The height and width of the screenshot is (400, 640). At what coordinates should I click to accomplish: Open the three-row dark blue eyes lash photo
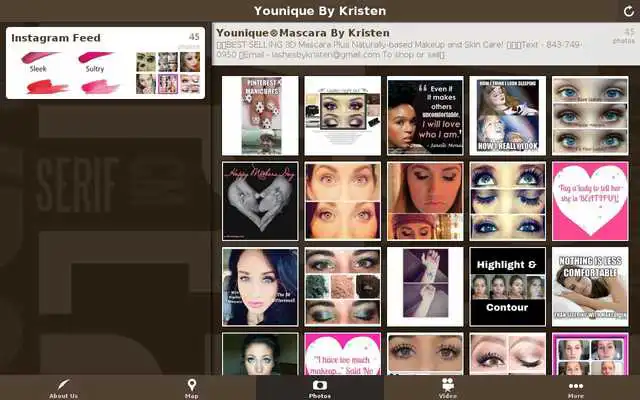[x=507, y=201]
